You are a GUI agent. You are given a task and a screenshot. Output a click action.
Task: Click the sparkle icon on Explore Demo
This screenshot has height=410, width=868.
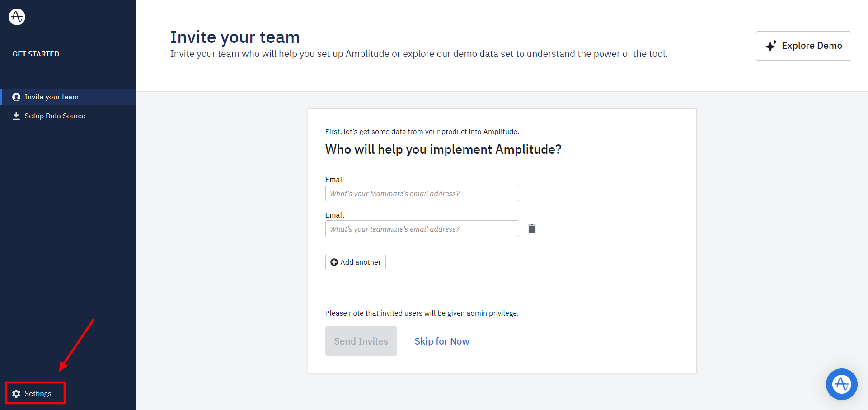(771, 46)
